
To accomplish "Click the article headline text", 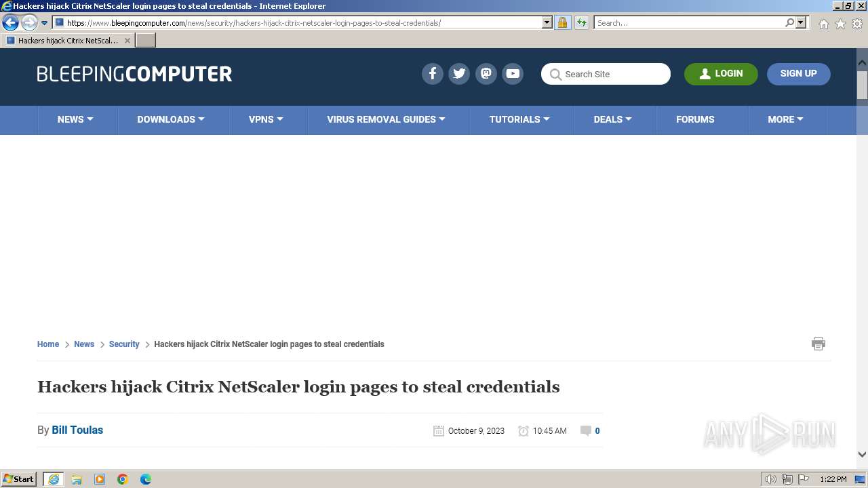I will click(298, 387).
